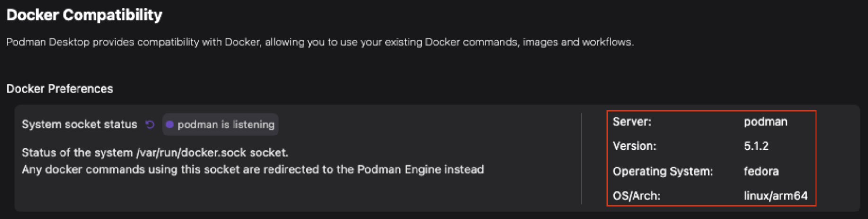Click the Podman Desktop compatibility description text

[320, 42]
